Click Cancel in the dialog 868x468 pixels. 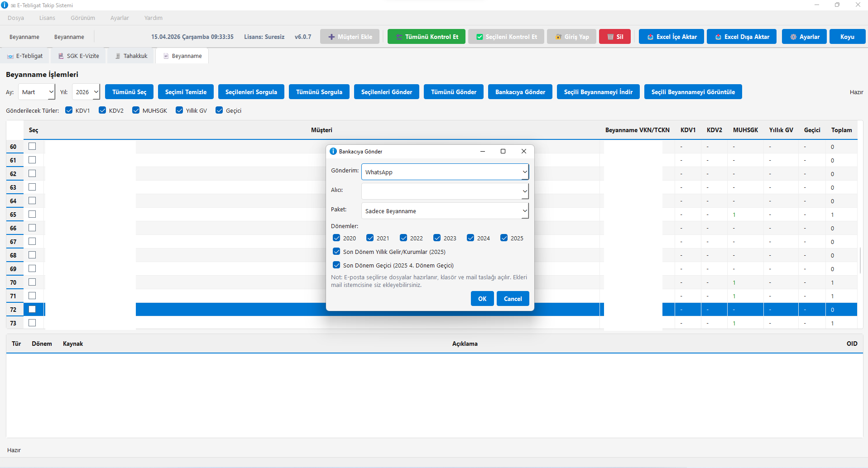click(513, 299)
